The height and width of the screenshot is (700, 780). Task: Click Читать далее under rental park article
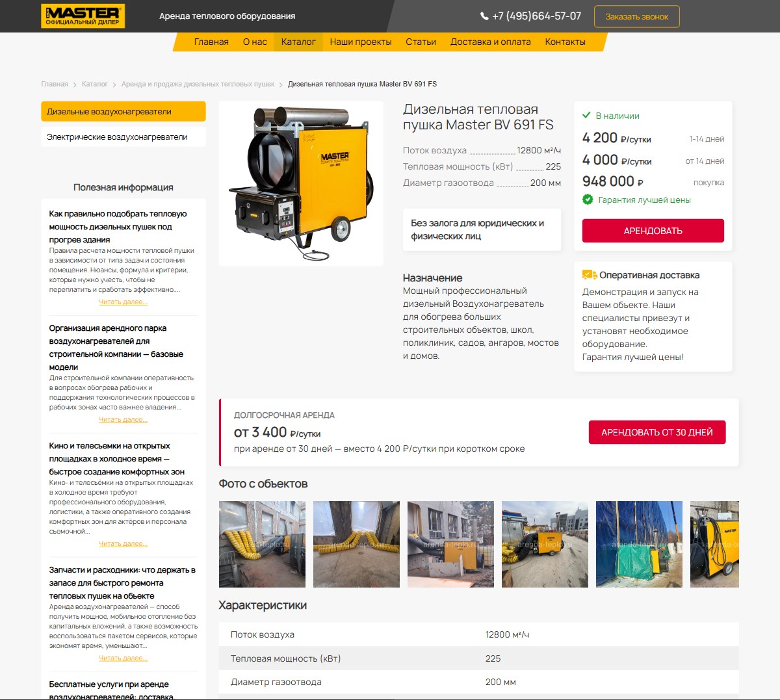click(x=123, y=419)
